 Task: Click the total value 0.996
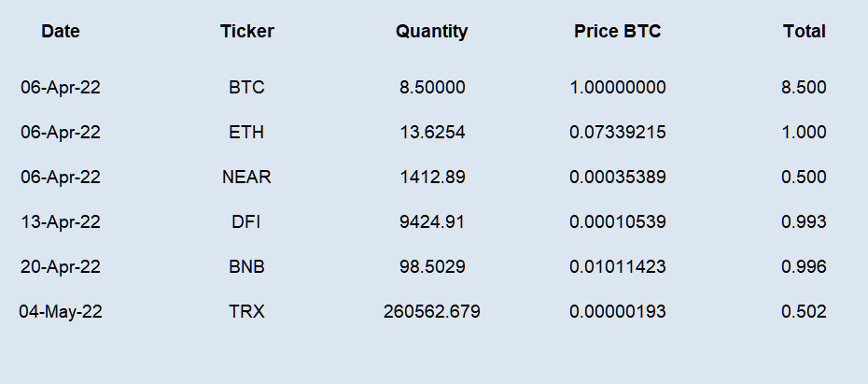(804, 266)
